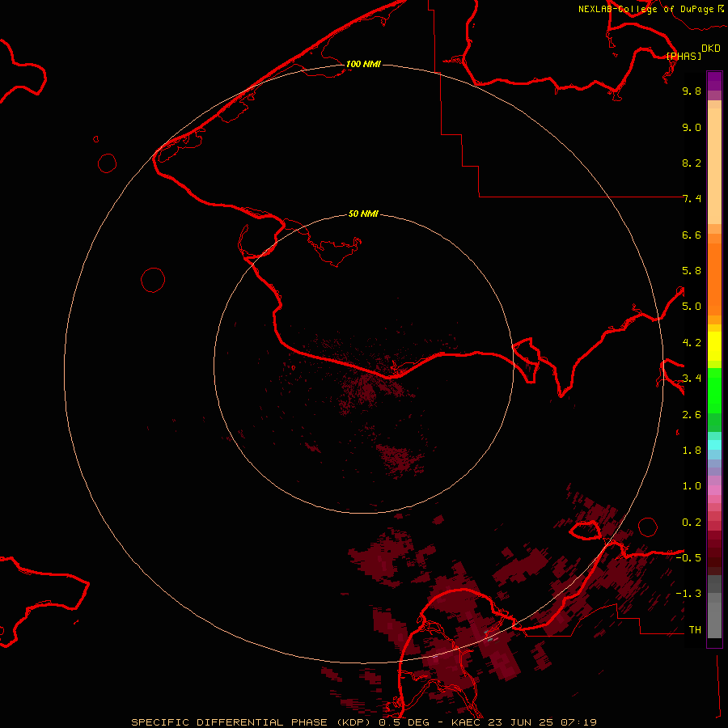Click the 7.4 value on the scale
Image resolution: width=728 pixels, height=728 pixels.
692,199
